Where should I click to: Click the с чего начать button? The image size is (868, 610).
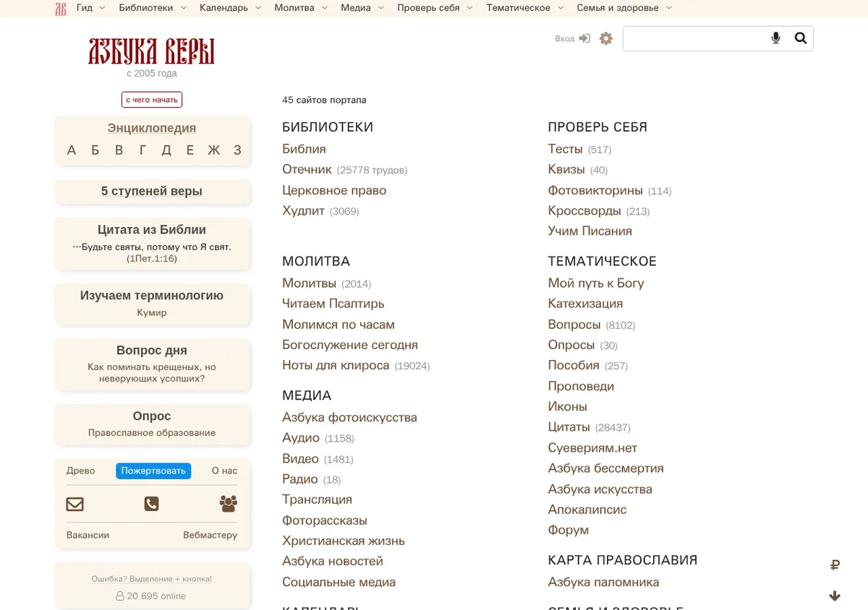(x=152, y=100)
